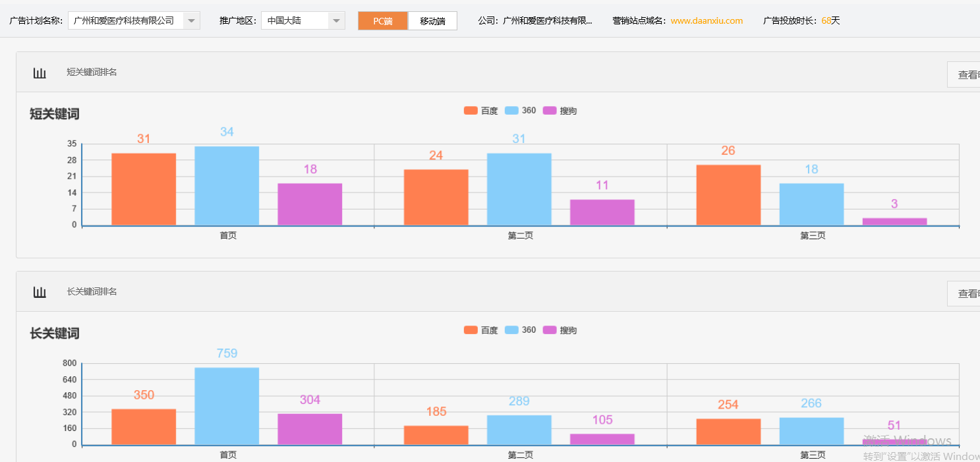Image resolution: width=980 pixels, height=462 pixels.
Task: Click inside the 广告计划名称 input field
Action: pyautogui.click(x=125, y=20)
